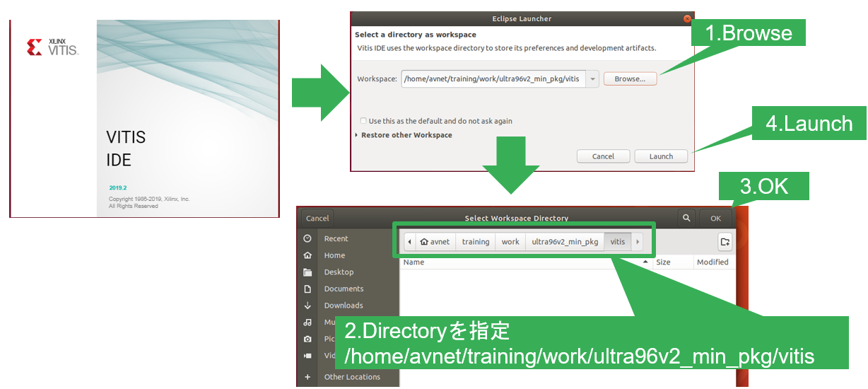Open the Workspace path dropdown arrow
The height and width of the screenshot is (389, 868).
(592, 79)
